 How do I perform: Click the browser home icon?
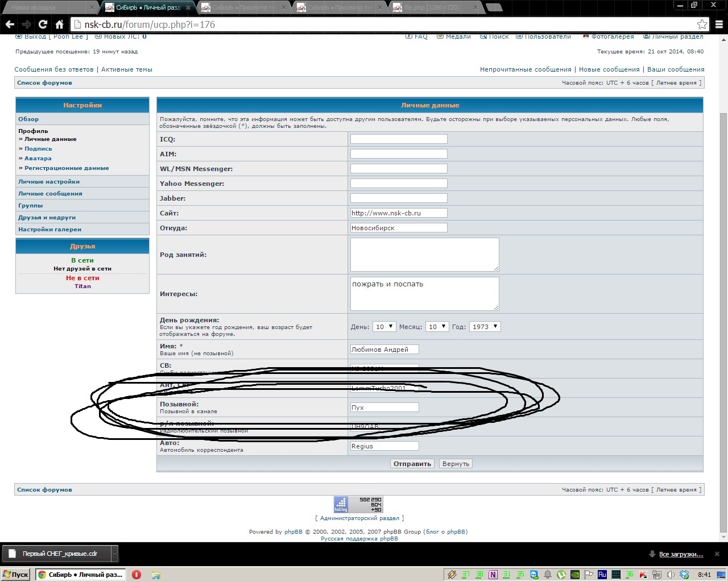[59, 24]
